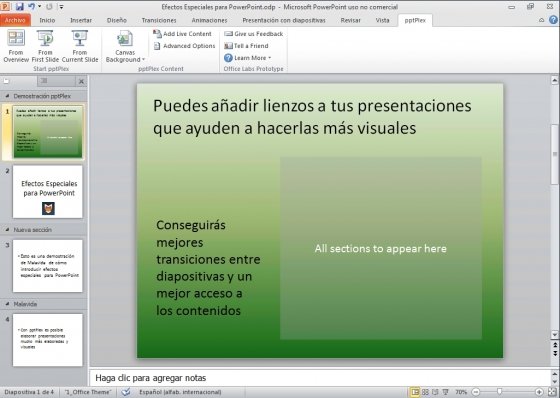Click the zoom slider handle
This screenshot has width=560, height=398.
point(500,392)
